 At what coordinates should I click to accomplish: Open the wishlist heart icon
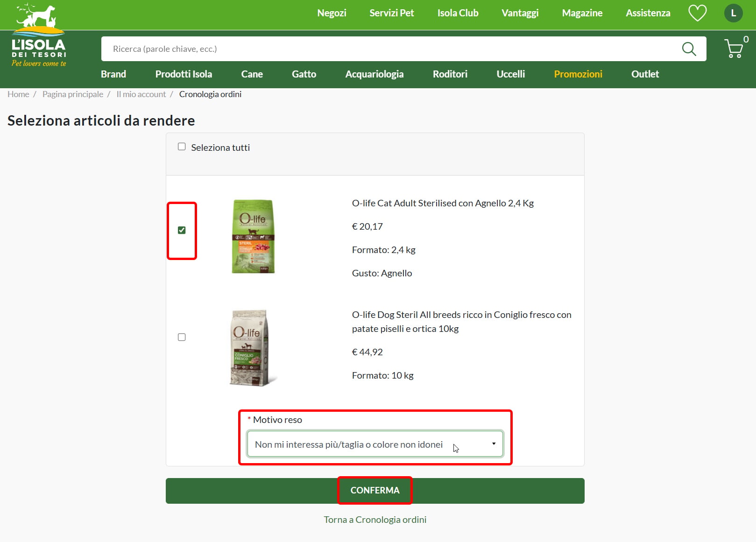point(697,13)
